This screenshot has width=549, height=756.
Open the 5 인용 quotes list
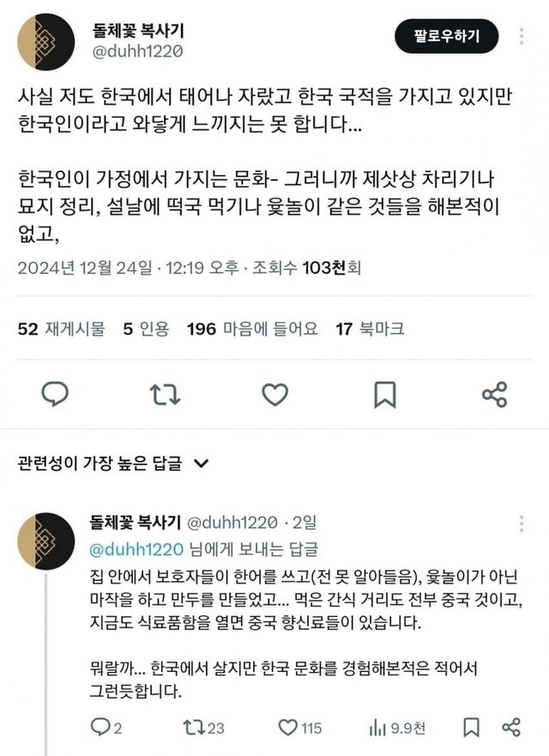pyautogui.click(x=146, y=329)
